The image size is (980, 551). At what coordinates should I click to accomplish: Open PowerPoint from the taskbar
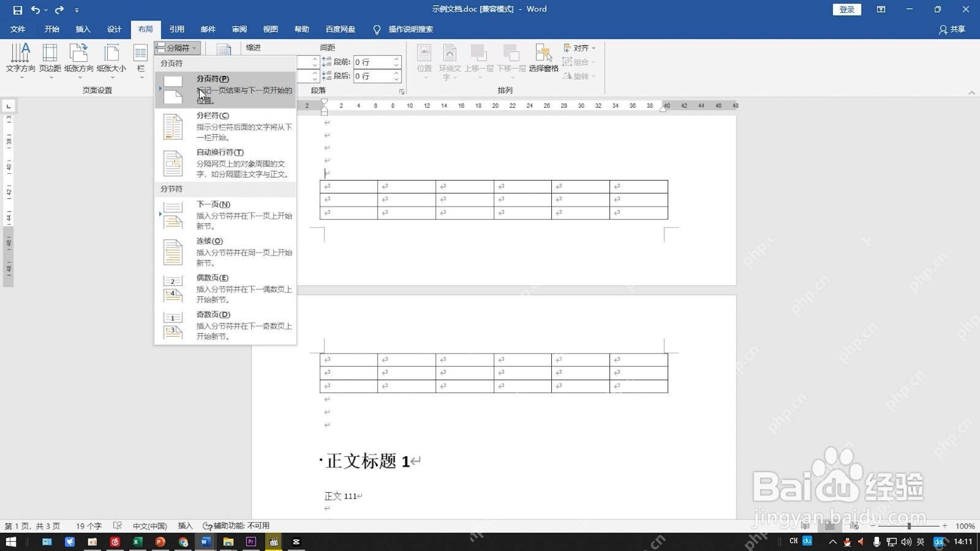[160, 542]
